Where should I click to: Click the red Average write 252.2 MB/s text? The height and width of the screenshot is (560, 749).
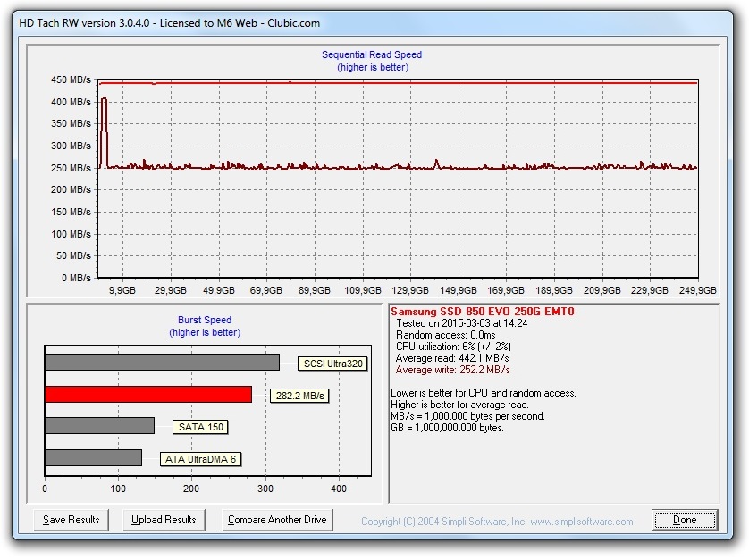[x=452, y=369]
